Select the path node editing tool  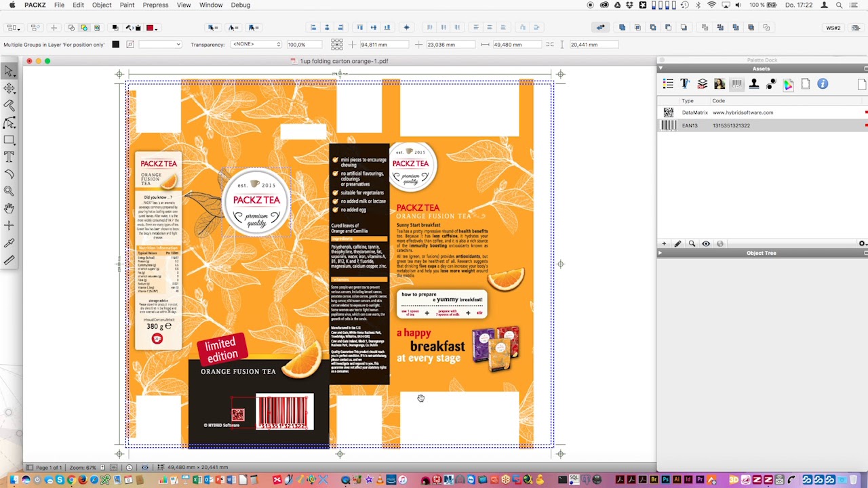tap(9, 123)
